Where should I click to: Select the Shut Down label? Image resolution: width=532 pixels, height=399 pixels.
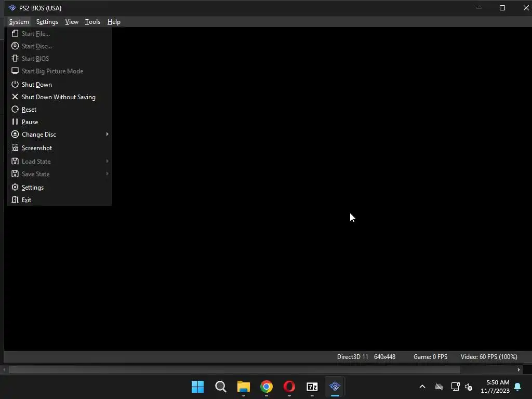pos(37,85)
